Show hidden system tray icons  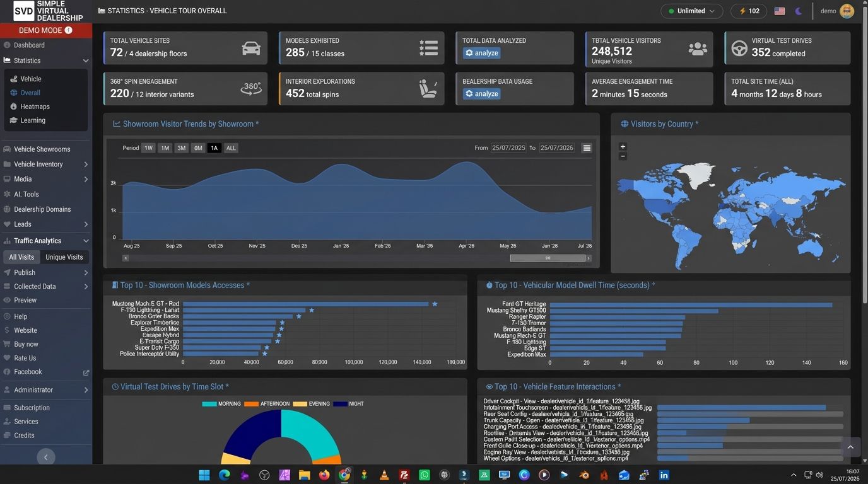coord(793,475)
